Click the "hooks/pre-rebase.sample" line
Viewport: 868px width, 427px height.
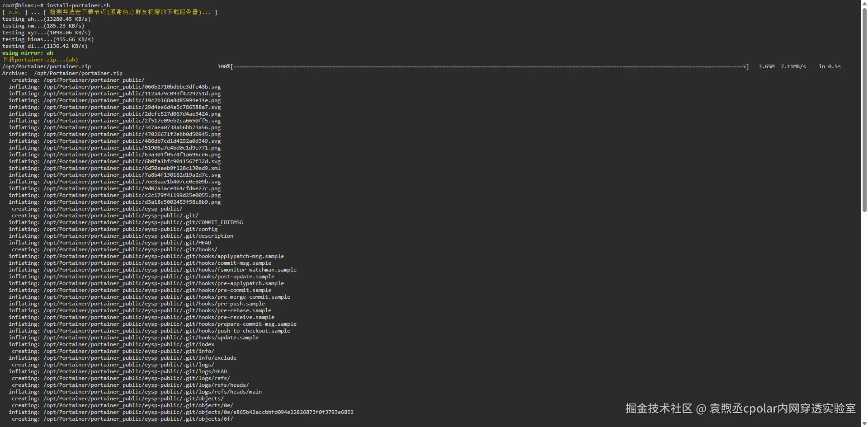click(x=140, y=310)
